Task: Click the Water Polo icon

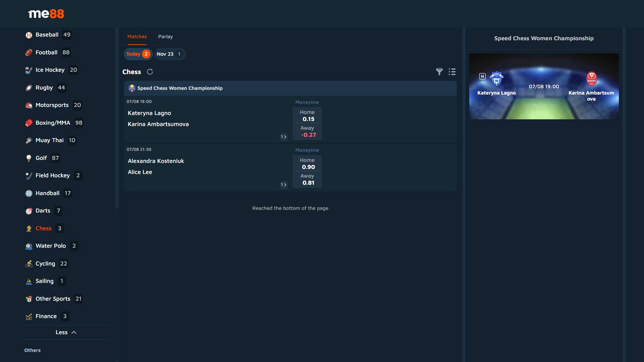Action: click(x=29, y=246)
